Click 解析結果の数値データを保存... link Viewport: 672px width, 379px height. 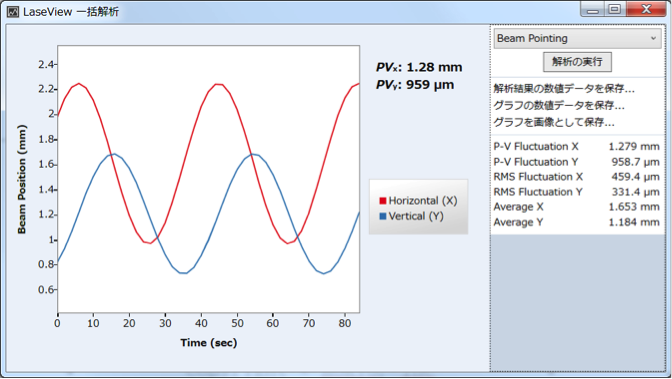click(x=564, y=89)
